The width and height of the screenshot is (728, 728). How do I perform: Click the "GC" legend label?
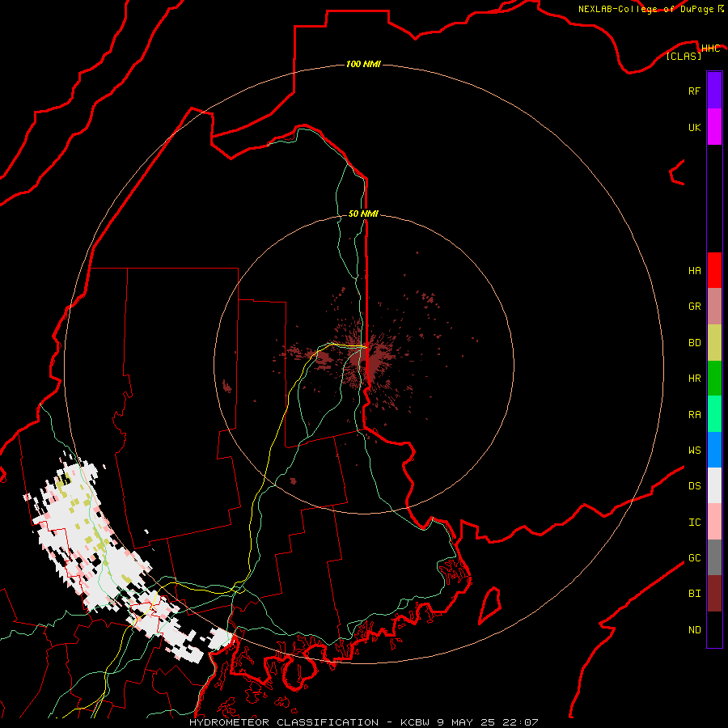pyautogui.click(x=694, y=558)
